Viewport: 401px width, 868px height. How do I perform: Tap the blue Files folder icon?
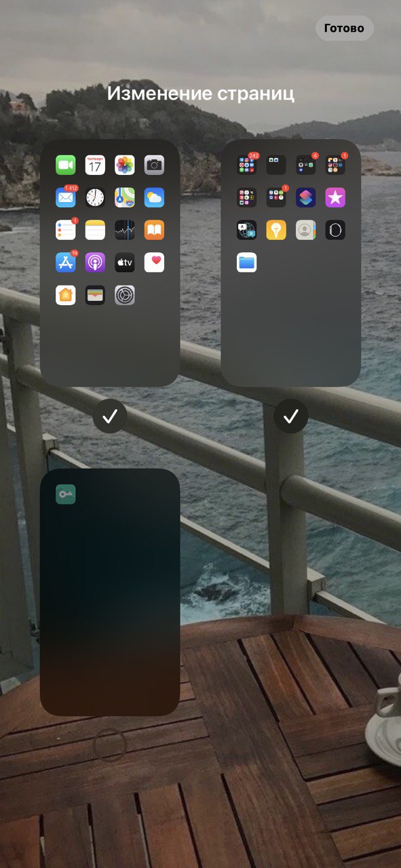247,262
